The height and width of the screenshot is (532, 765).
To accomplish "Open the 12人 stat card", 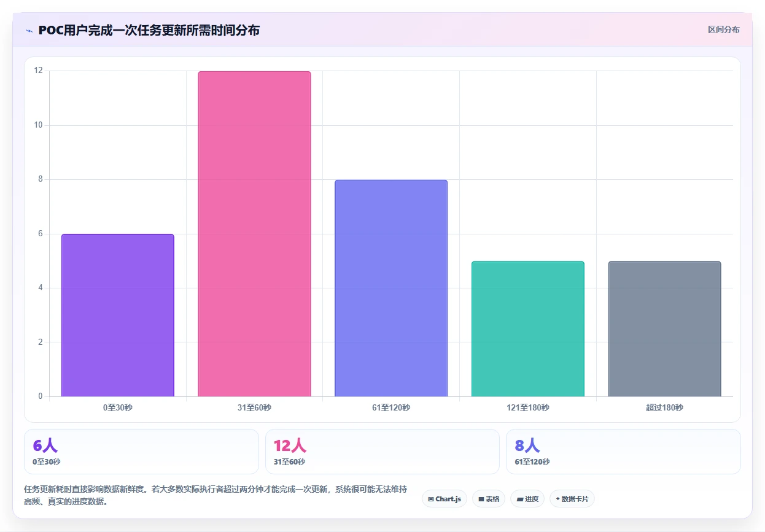I will pos(382,452).
